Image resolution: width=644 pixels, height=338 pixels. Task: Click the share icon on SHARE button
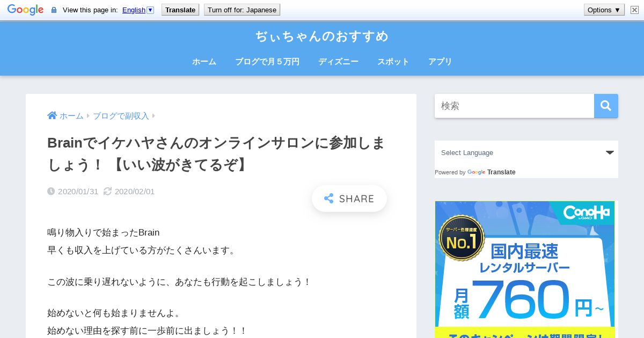click(329, 199)
